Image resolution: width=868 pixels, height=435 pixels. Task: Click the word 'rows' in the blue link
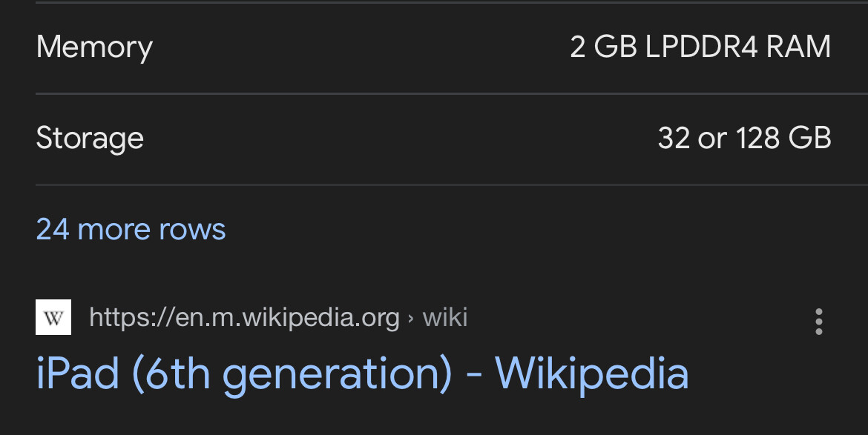(191, 229)
